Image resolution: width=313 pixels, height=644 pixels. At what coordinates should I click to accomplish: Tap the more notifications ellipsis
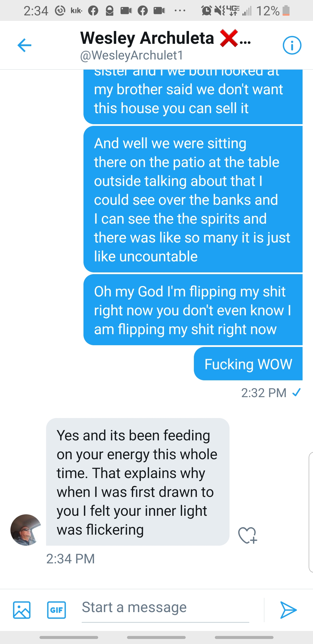180,11
